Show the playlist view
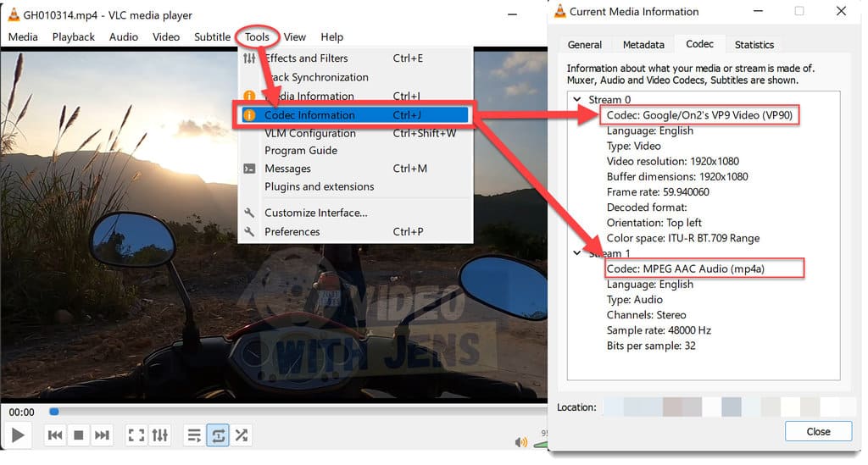868x465 pixels. click(194, 435)
